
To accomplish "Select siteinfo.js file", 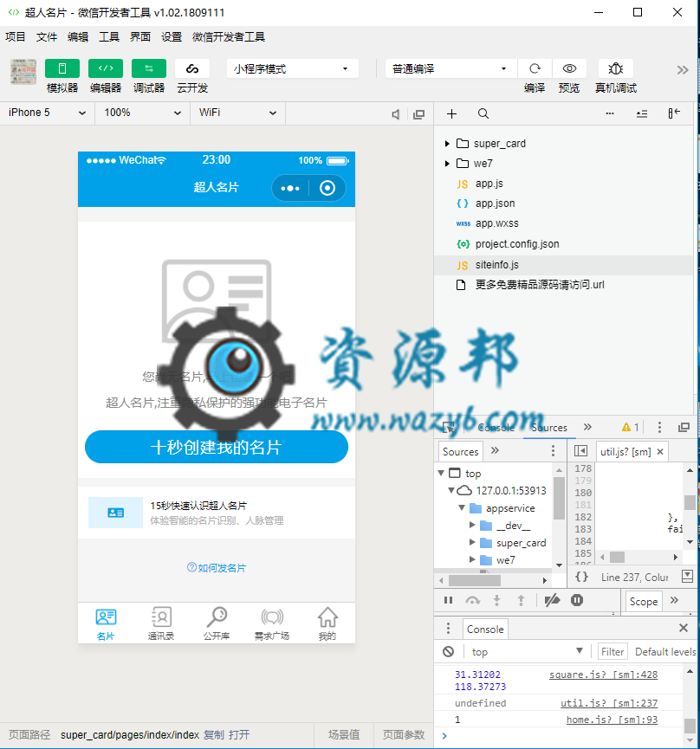I will (496, 265).
